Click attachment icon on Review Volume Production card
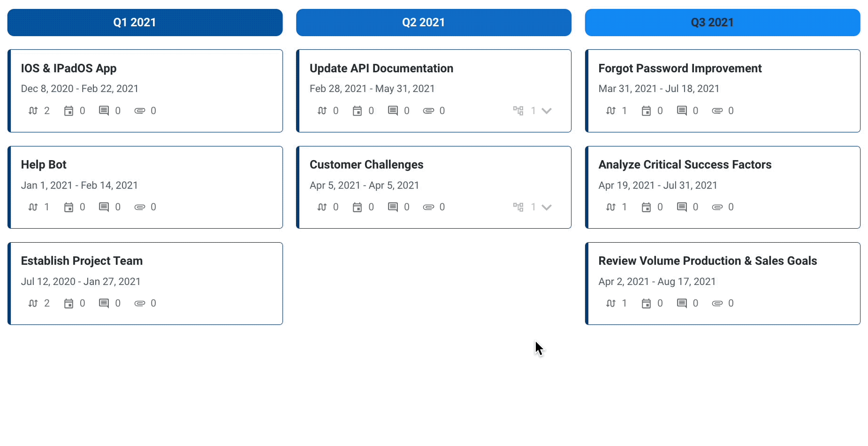The height and width of the screenshot is (446, 868). [717, 303]
